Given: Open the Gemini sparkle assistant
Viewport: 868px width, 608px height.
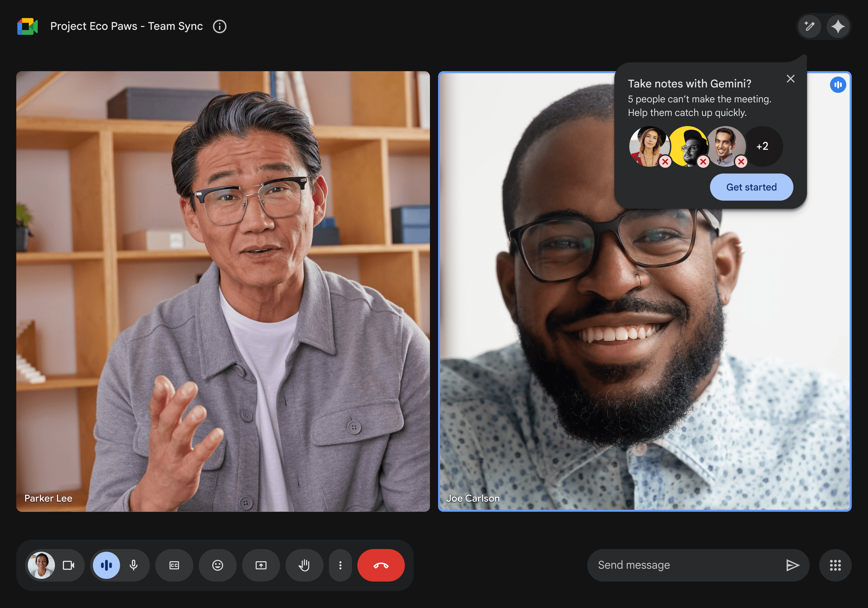Looking at the screenshot, I should [838, 26].
